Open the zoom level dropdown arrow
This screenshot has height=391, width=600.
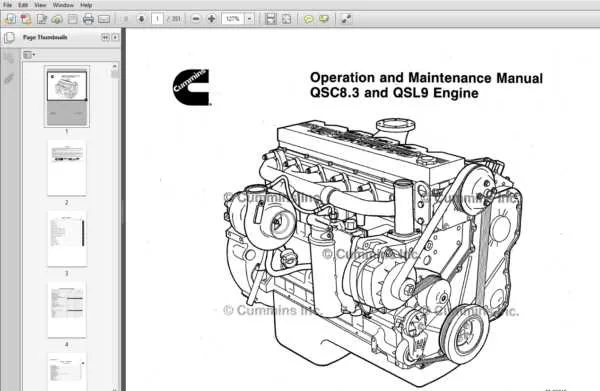pyautogui.click(x=249, y=19)
